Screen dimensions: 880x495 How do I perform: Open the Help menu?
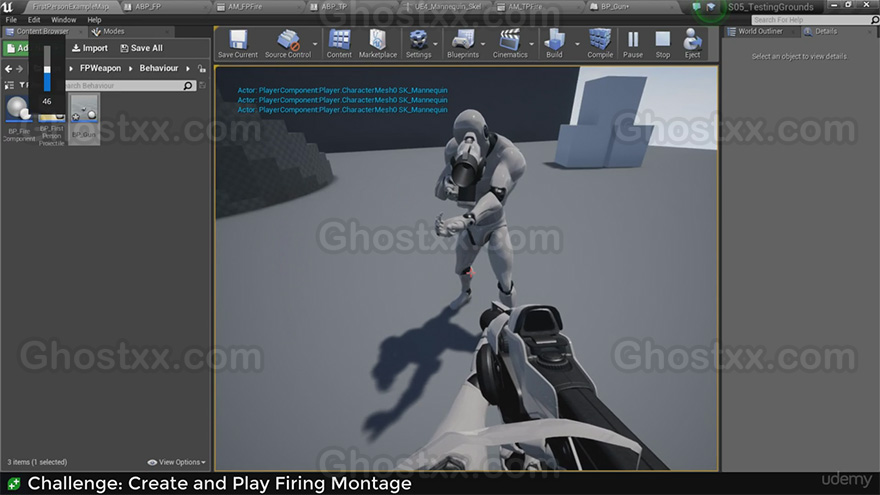coord(94,20)
